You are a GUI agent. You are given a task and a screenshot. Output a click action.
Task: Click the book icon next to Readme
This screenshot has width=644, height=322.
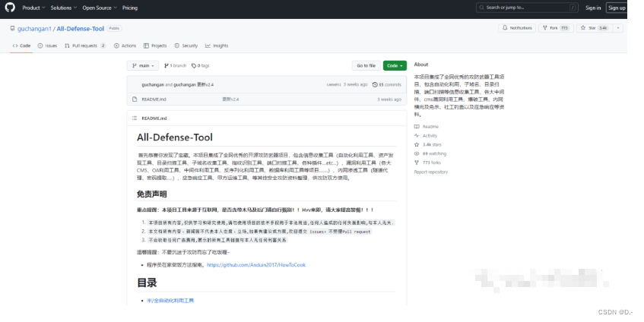point(417,127)
